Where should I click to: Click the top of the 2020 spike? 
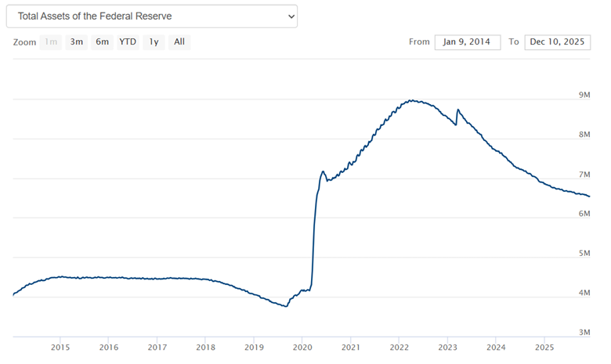tap(322, 171)
